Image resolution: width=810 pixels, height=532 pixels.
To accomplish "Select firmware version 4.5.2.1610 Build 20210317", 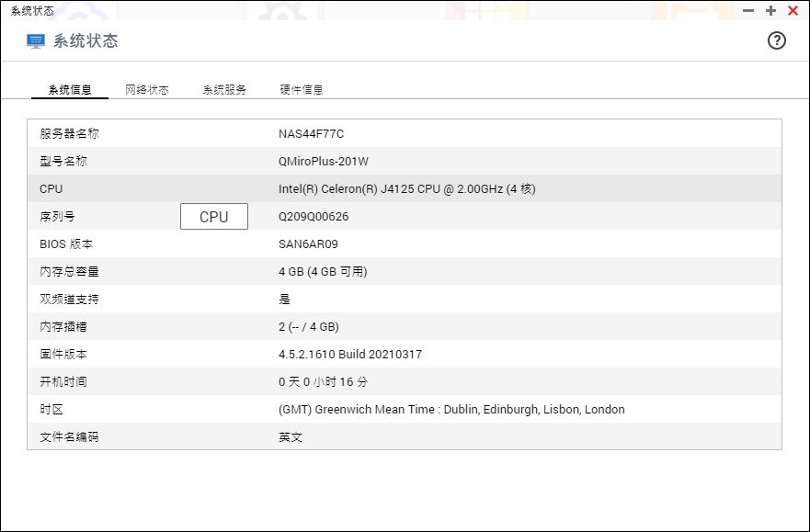I will pyautogui.click(x=350, y=355).
